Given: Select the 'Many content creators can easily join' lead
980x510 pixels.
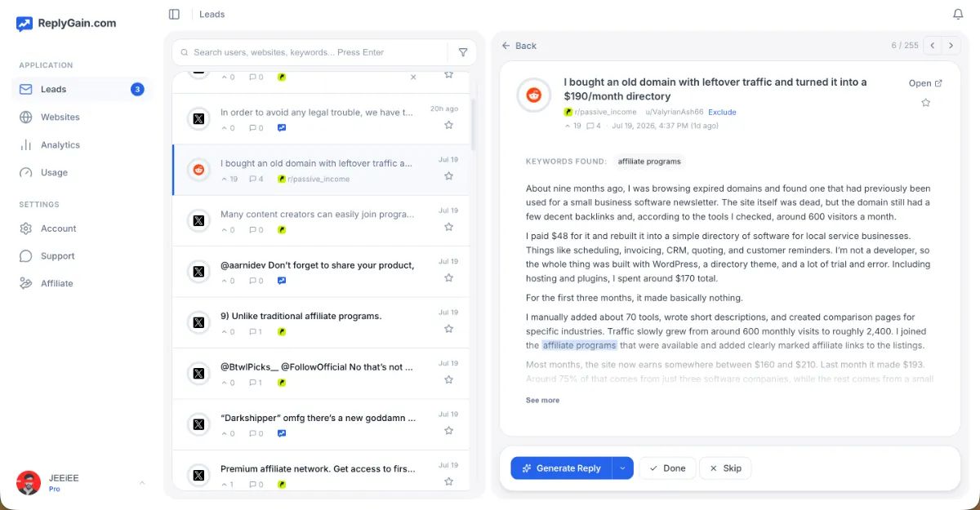Looking at the screenshot, I should (x=321, y=221).
